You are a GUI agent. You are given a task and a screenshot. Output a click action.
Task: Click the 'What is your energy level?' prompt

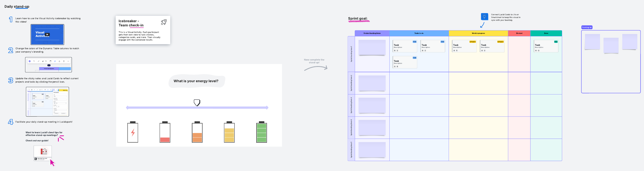click(x=196, y=81)
